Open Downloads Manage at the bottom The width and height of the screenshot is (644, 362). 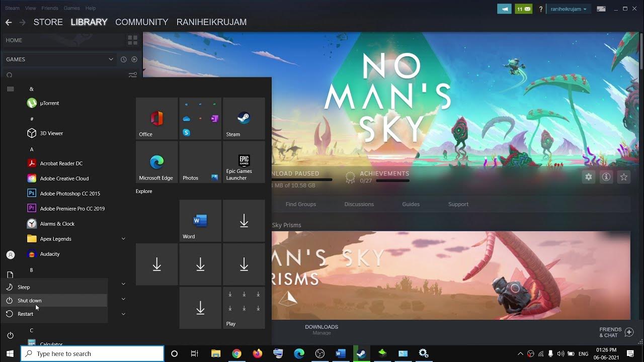coord(321,329)
